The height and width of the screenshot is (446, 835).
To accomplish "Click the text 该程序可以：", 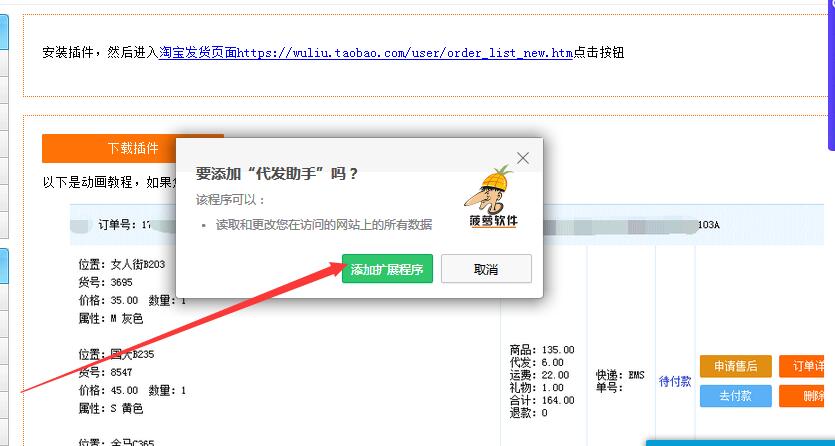I will pyautogui.click(x=231, y=200).
